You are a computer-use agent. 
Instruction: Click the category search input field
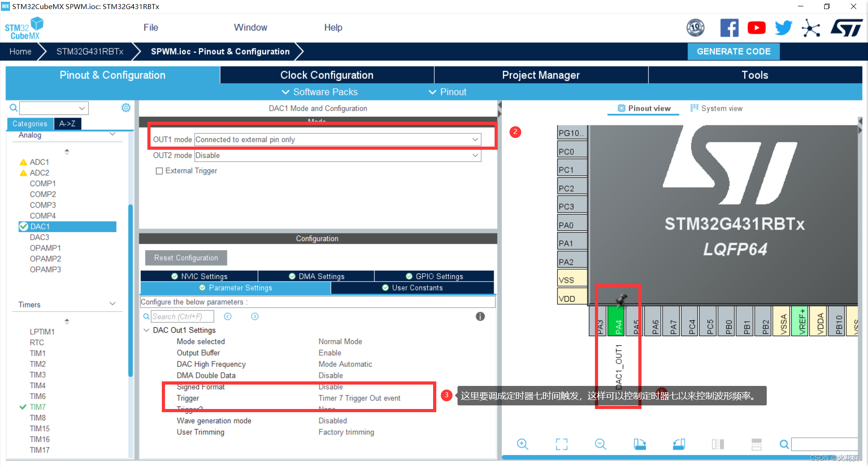(x=49, y=108)
